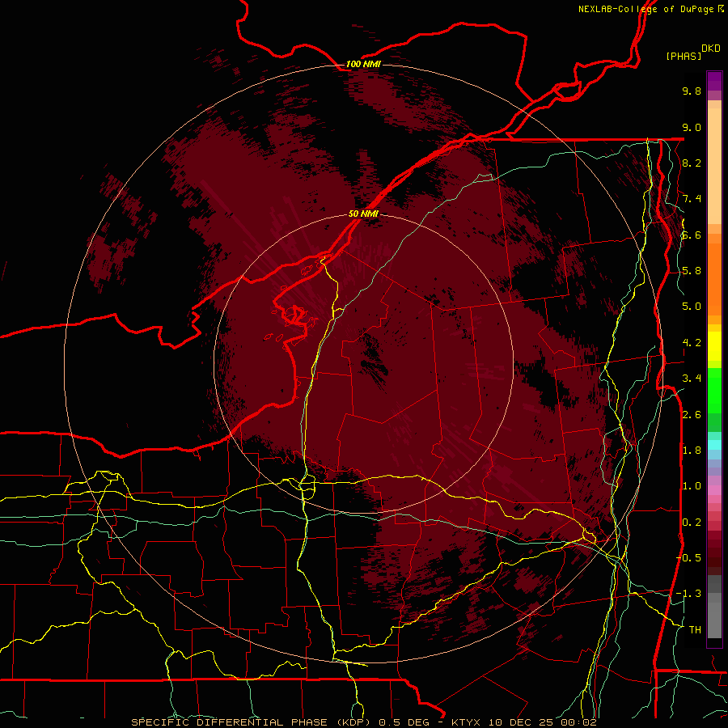Screen dimensions: 728x728
Task: Click the 2.6 legend scale value
Action: (x=692, y=415)
